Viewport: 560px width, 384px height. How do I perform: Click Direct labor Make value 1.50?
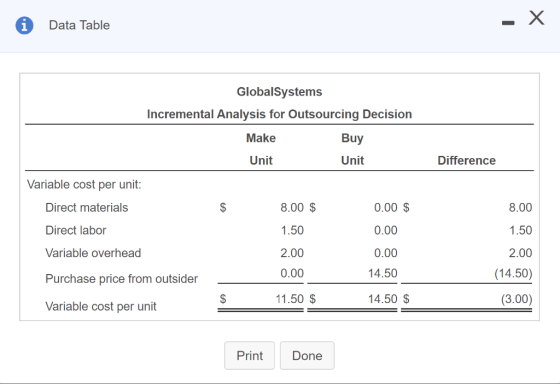click(x=292, y=230)
